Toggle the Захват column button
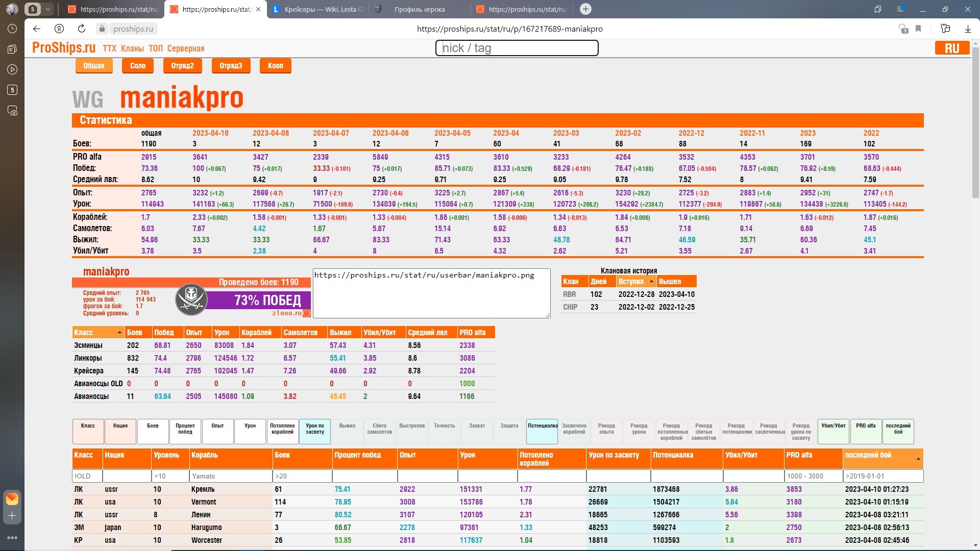This screenshot has width=980, height=551. (x=477, y=432)
